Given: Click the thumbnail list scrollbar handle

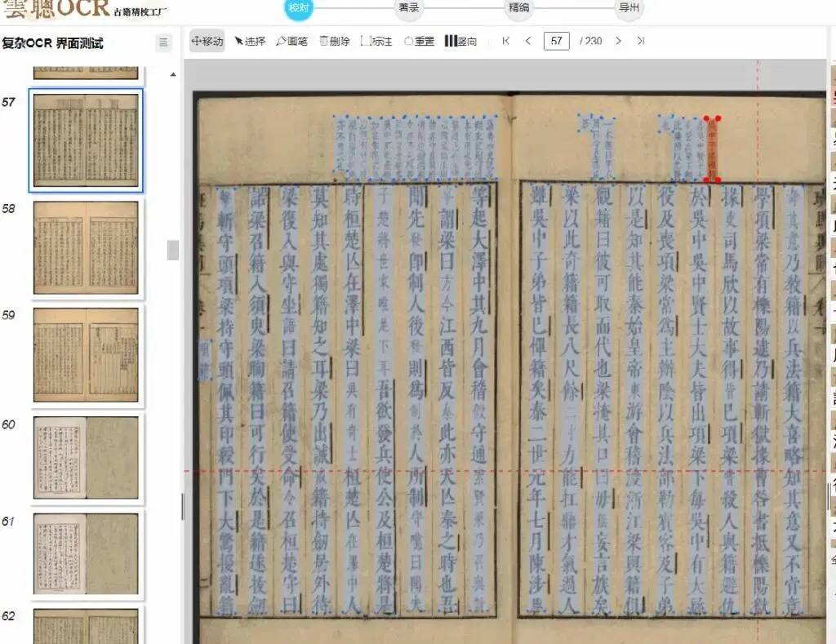Looking at the screenshot, I should click(x=173, y=250).
